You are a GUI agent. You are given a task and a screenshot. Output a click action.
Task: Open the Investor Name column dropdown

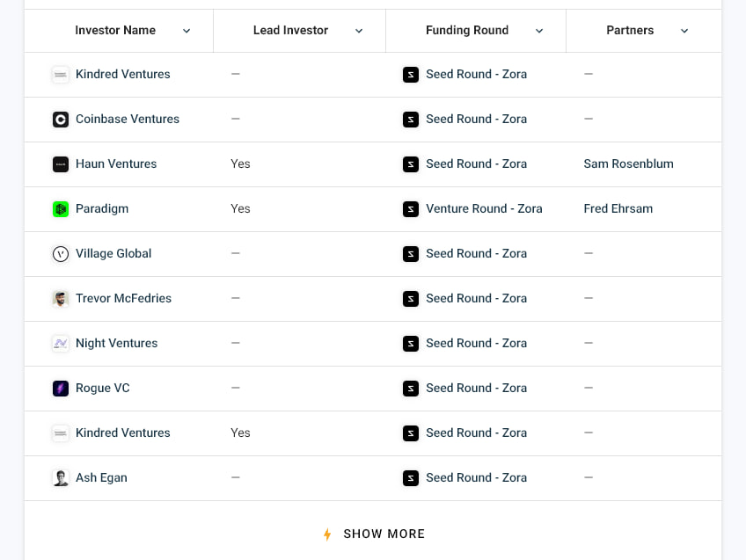point(186,31)
